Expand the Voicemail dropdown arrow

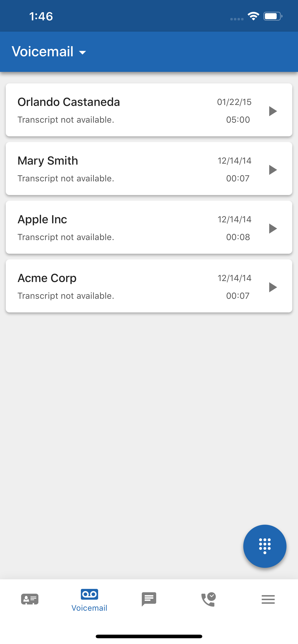82,52
